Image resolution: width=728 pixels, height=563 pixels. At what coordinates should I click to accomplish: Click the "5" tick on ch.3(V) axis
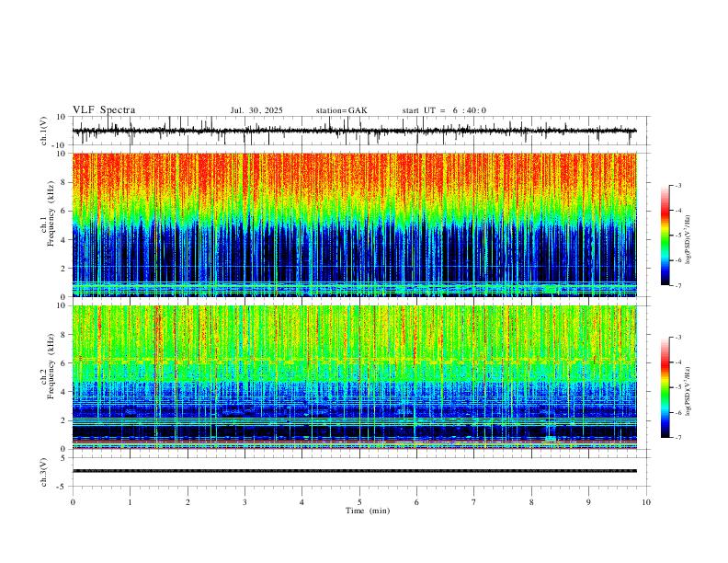(64, 457)
